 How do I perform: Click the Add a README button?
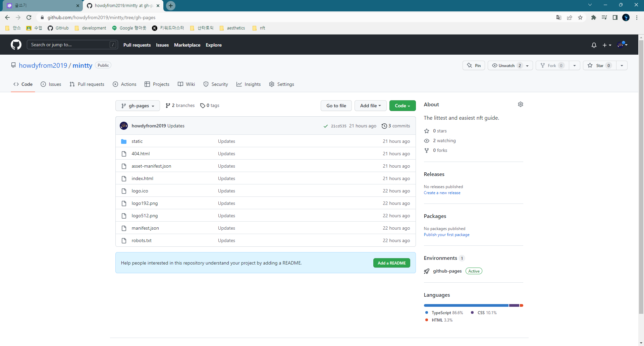(x=391, y=263)
